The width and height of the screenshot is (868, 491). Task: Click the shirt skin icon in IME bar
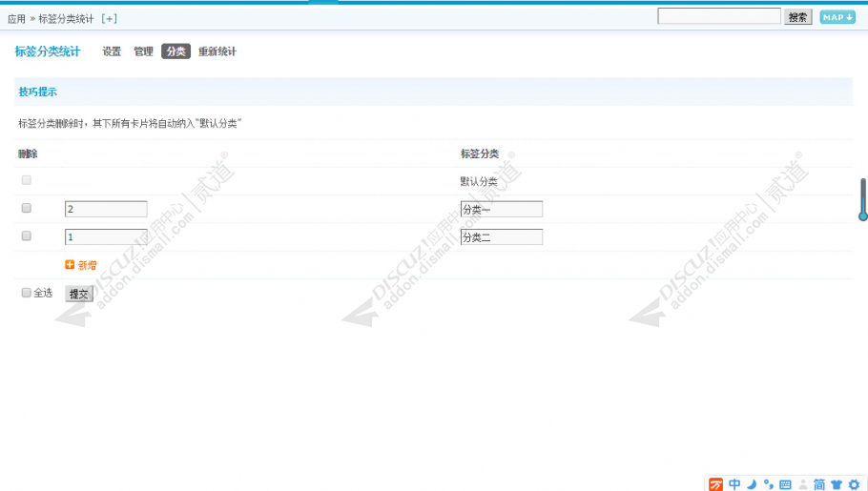[837, 484]
